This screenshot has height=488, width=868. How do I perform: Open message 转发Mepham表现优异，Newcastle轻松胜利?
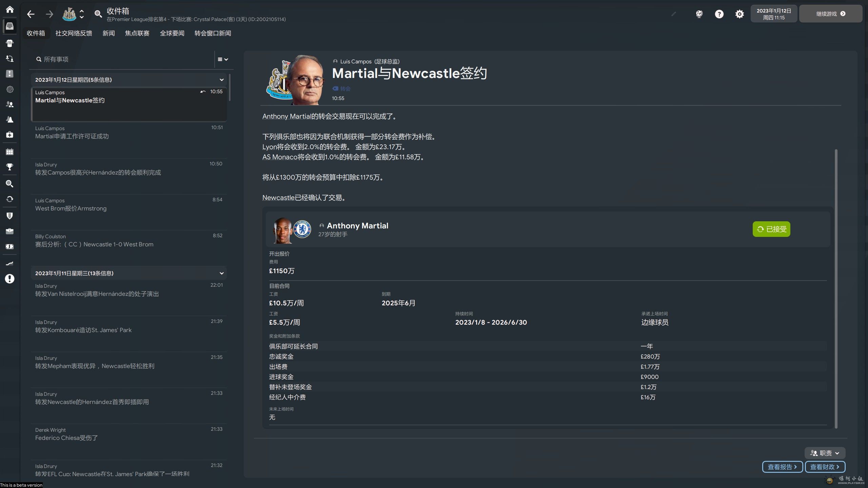point(129,370)
